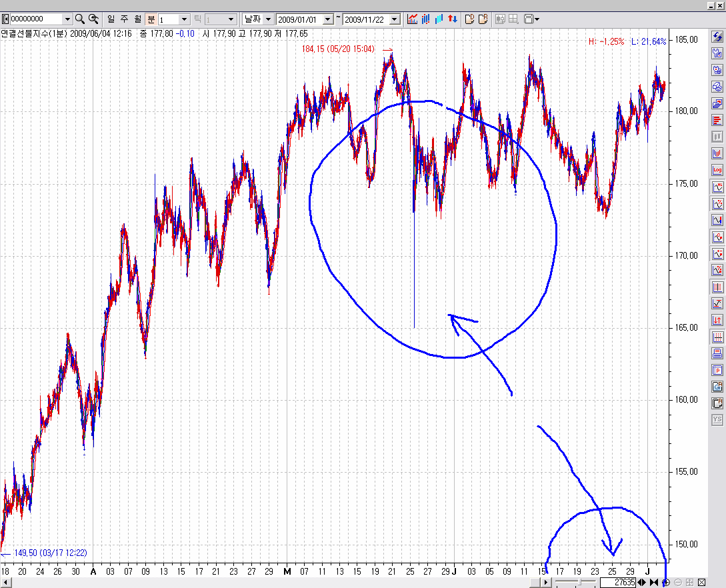Click the magnifier search icon next to the code box
Image resolution: width=726 pixels, height=588 pixels.
(x=80, y=19)
